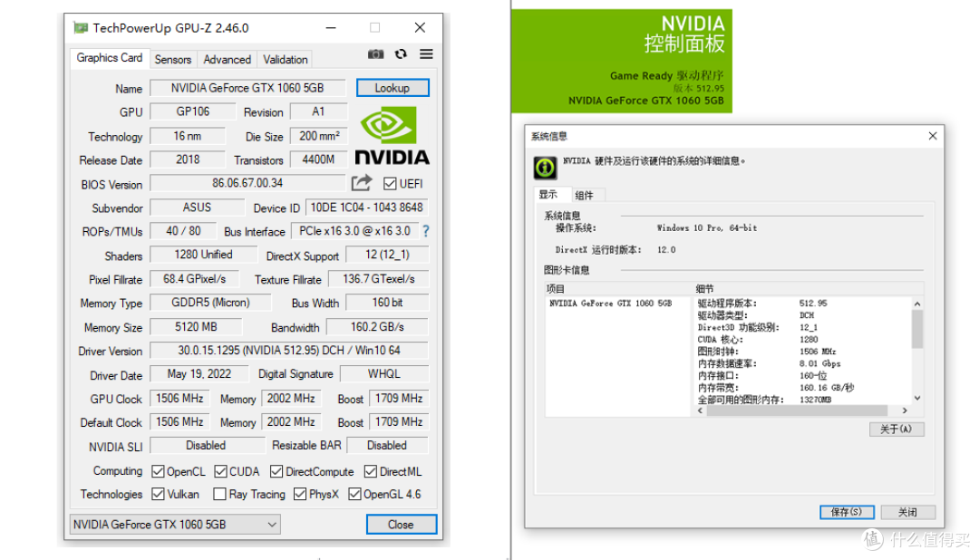This screenshot has width=979, height=560.
Task: Click the GPU-Z app icon in titlebar
Action: [x=80, y=28]
